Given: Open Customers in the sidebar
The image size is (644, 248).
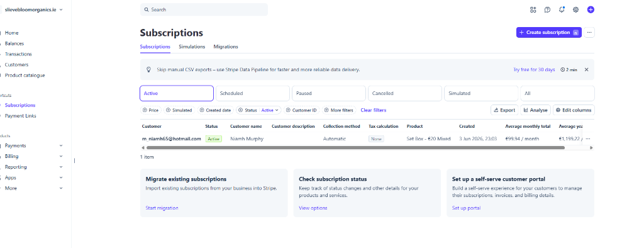Looking at the screenshot, I should coord(16,65).
